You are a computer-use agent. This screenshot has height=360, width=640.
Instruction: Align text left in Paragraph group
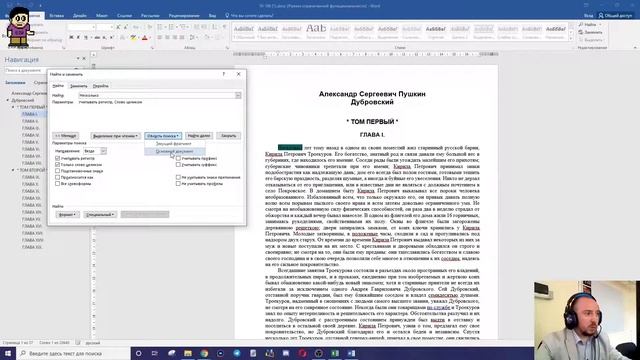tap(160, 38)
